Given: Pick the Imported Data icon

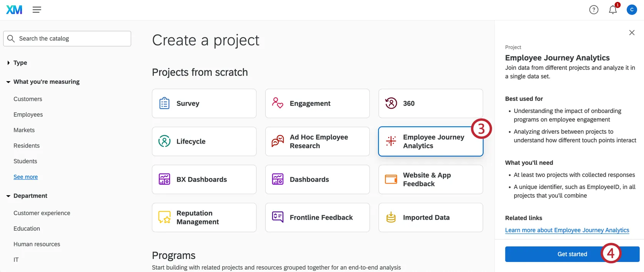Looking at the screenshot, I should [391, 217].
